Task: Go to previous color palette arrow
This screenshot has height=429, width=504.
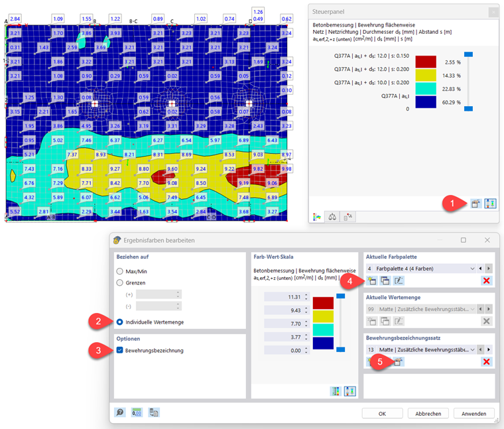Action: (480, 269)
